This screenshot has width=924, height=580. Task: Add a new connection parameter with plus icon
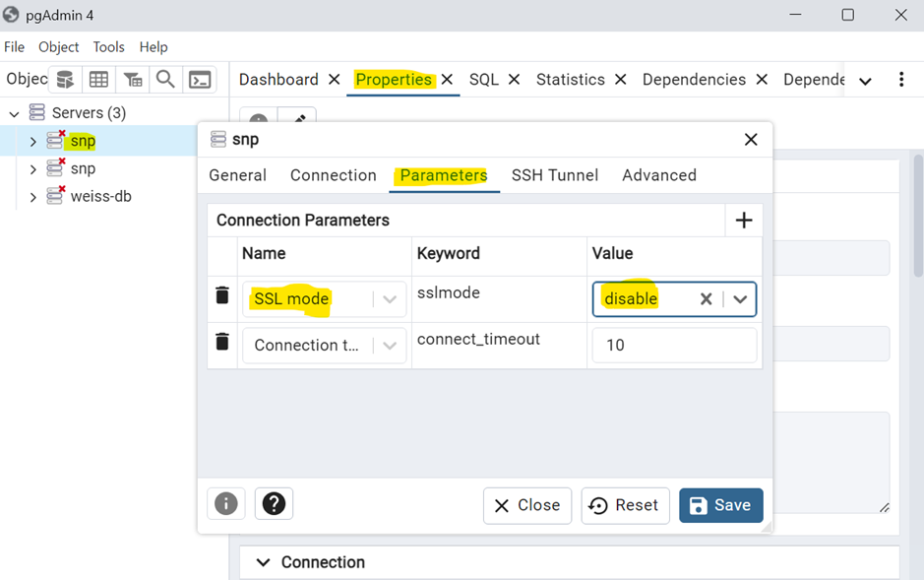point(744,220)
